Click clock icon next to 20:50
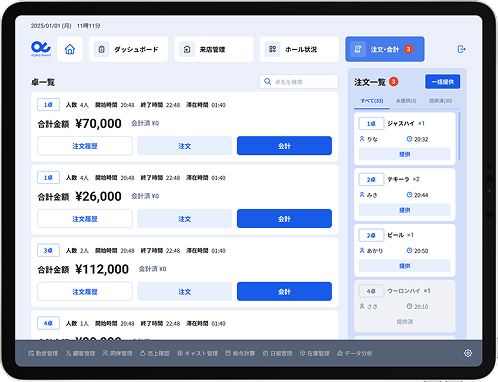Viewport: 498px width, 382px height. tap(409, 250)
